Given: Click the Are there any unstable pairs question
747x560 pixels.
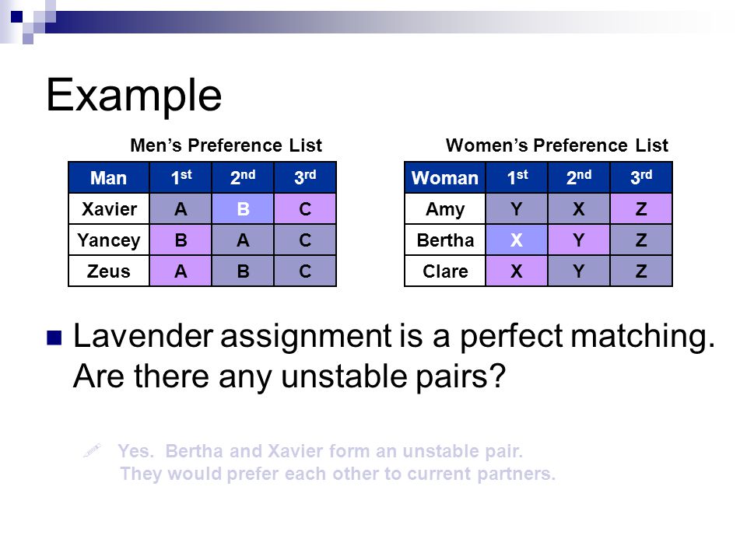Looking at the screenshot, I should pyautogui.click(x=289, y=376).
